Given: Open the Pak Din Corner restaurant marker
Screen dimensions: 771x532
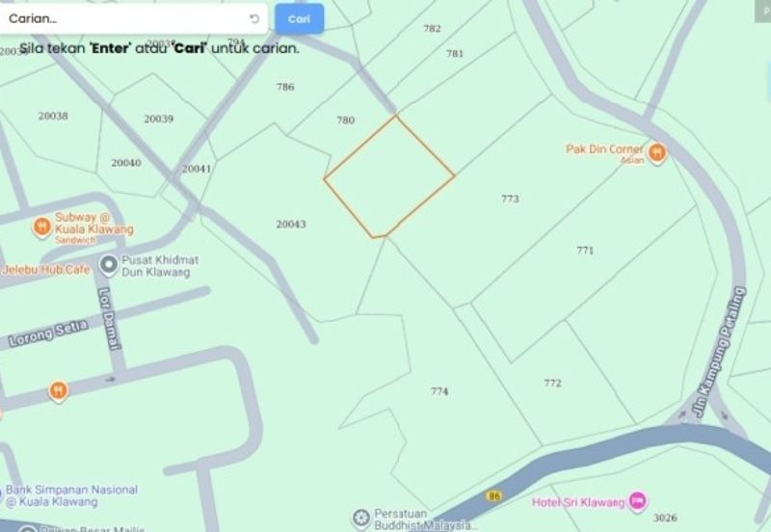Looking at the screenshot, I should click(657, 153).
